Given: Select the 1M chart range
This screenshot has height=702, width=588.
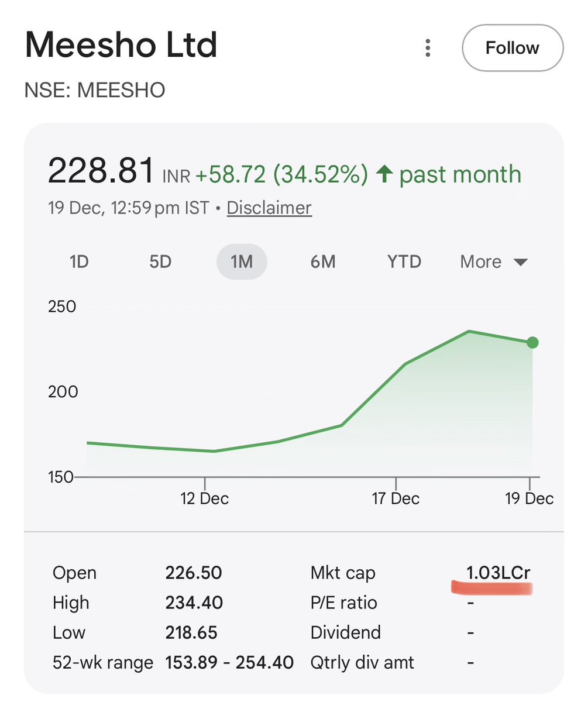Looking at the screenshot, I should click(x=242, y=261).
